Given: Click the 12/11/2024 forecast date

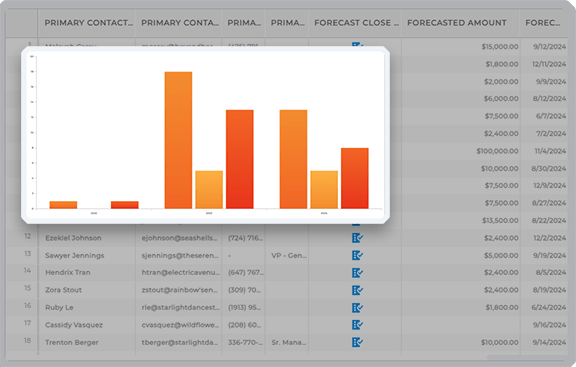Looking at the screenshot, I should (x=549, y=64).
